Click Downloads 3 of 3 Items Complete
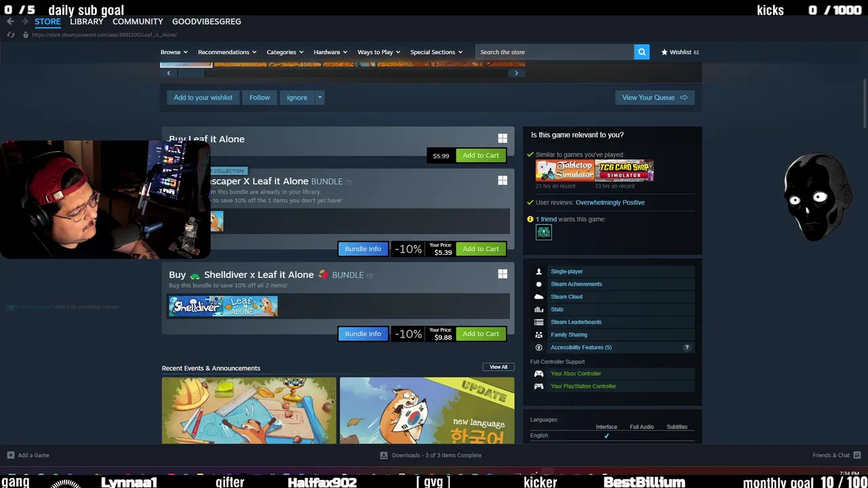Screen dimensions: 868x488 [436, 455]
